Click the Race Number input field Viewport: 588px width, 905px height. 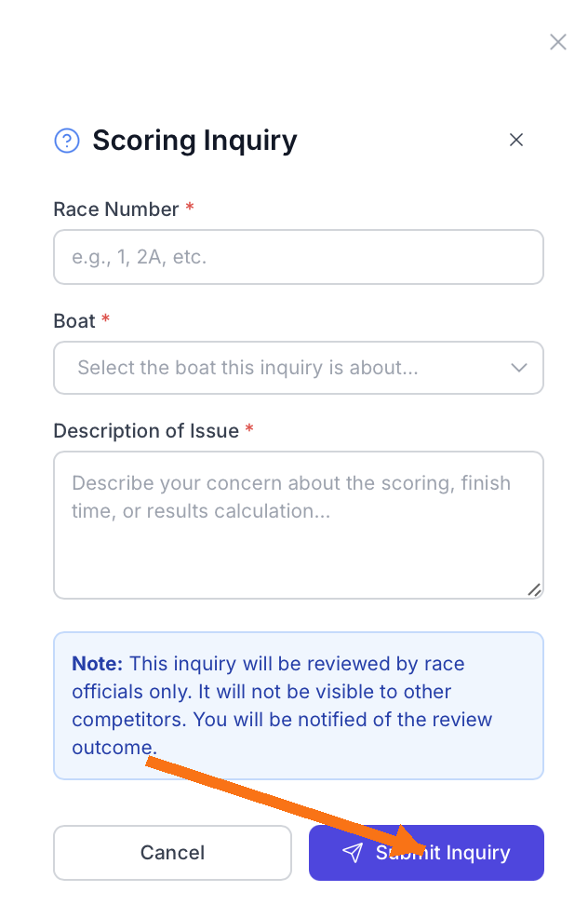point(298,256)
